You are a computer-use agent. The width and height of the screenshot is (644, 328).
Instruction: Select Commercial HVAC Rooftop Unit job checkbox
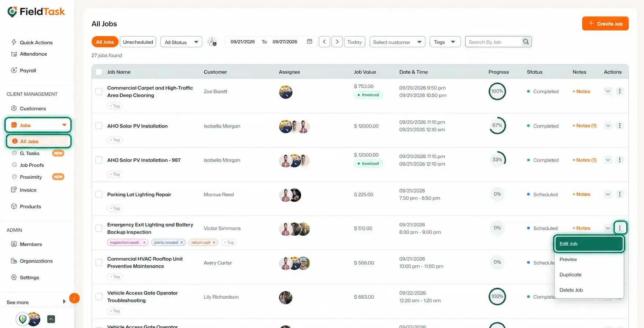pos(99,262)
